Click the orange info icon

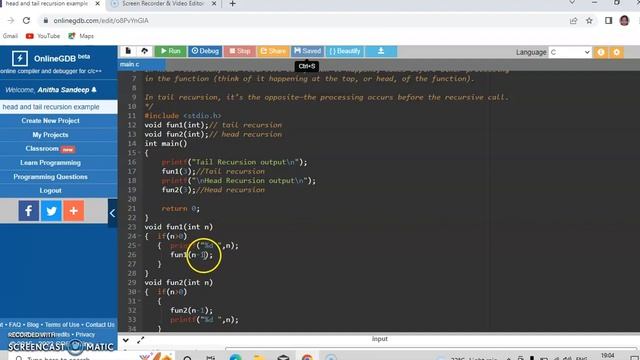tap(601, 52)
